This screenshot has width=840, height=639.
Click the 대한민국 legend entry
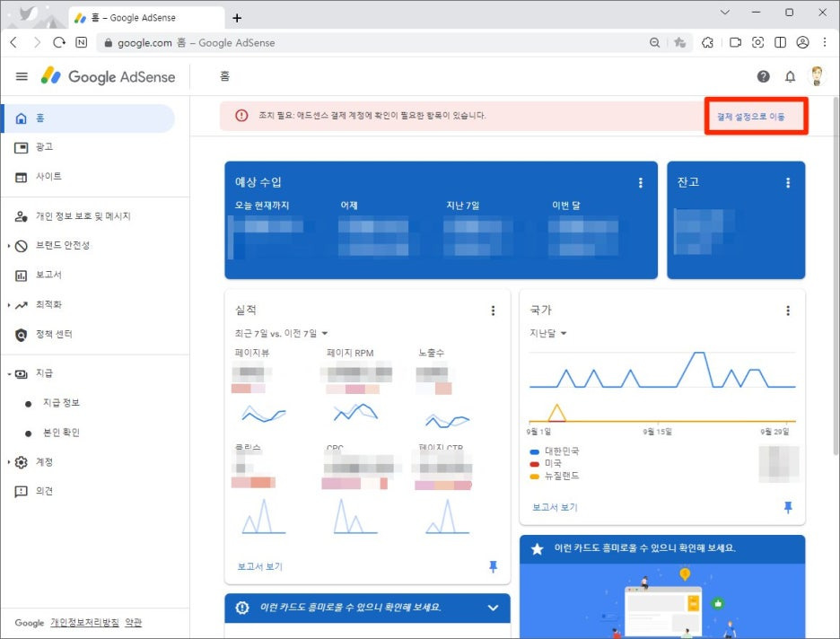point(555,451)
